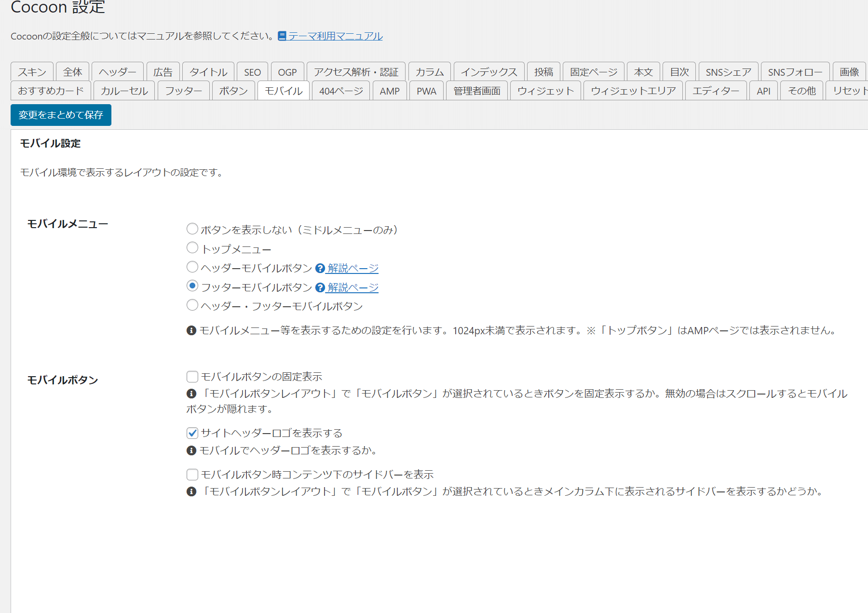Image resolution: width=868 pixels, height=613 pixels.
Task: Click the 変更をまとめて保存 button
Action: click(x=61, y=115)
